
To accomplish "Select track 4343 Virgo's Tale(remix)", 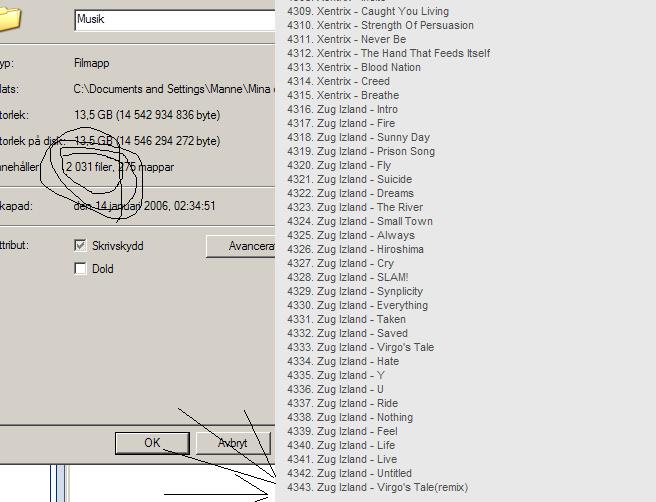I will (377, 487).
